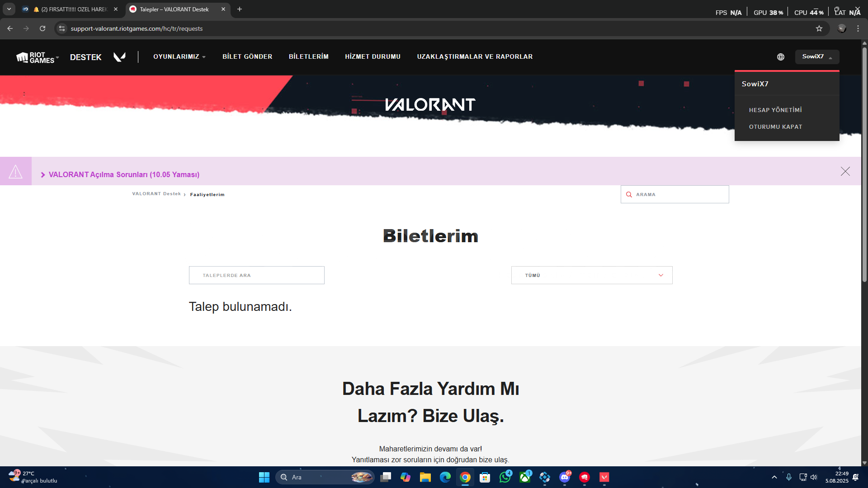Open Chrome three-dot menu
Viewport: 868px width, 488px height.
pyautogui.click(x=858, y=28)
